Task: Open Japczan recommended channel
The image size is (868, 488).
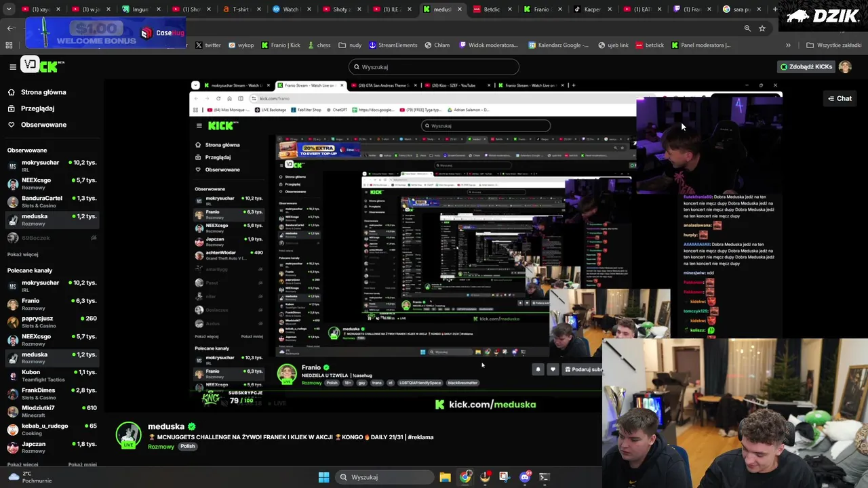Action: click(x=52, y=447)
